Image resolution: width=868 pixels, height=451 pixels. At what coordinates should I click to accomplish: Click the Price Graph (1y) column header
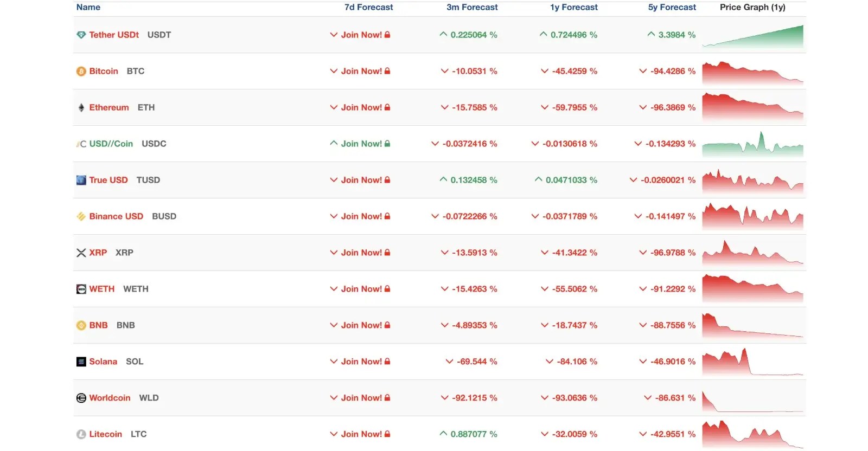tap(752, 7)
